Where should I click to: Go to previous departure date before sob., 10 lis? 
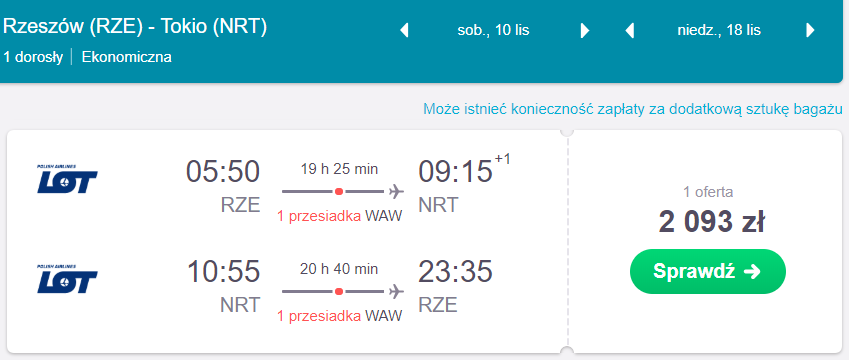404,30
